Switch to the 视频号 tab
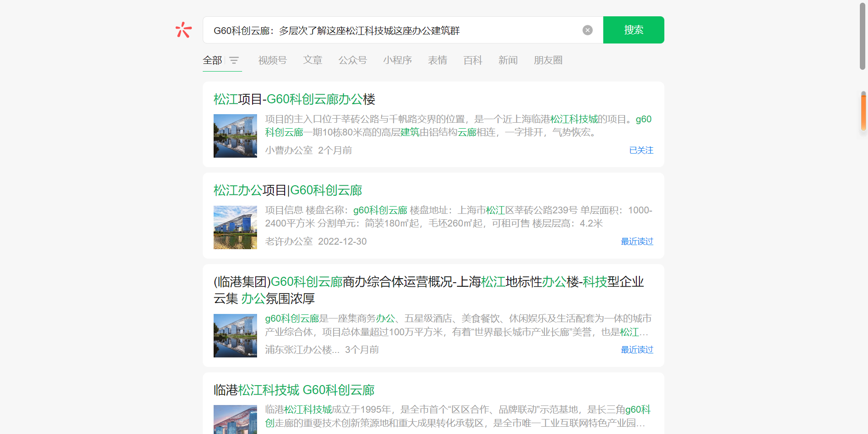868x434 pixels. (x=272, y=60)
